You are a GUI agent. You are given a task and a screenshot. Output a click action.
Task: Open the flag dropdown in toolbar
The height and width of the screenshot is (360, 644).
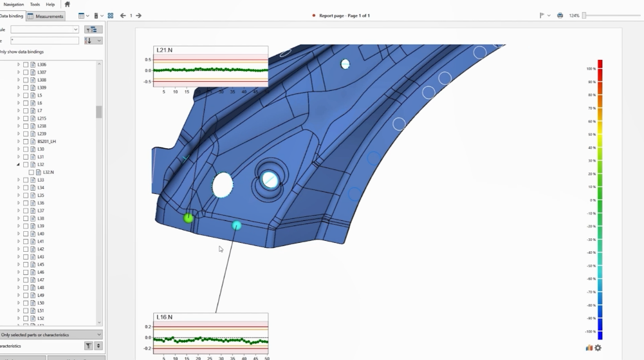[544, 15]
